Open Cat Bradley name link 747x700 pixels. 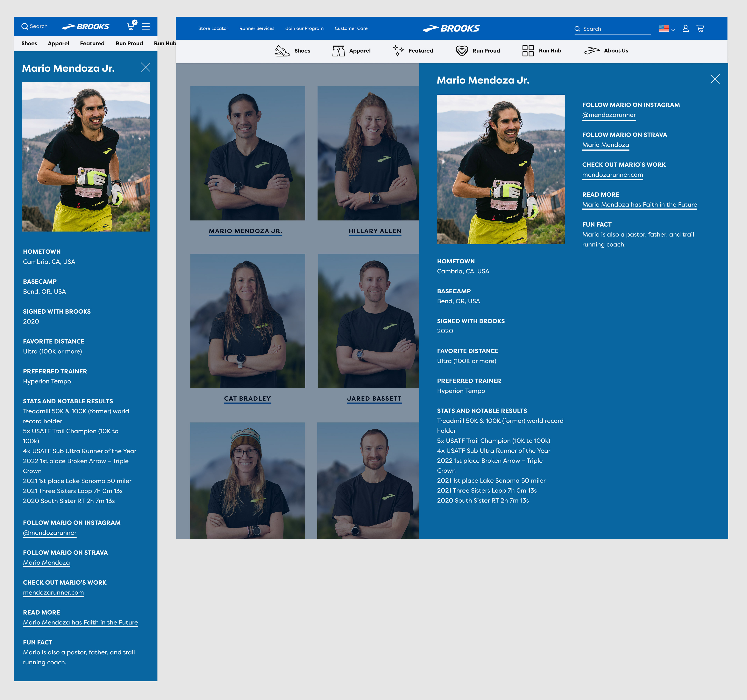[247, 398]
